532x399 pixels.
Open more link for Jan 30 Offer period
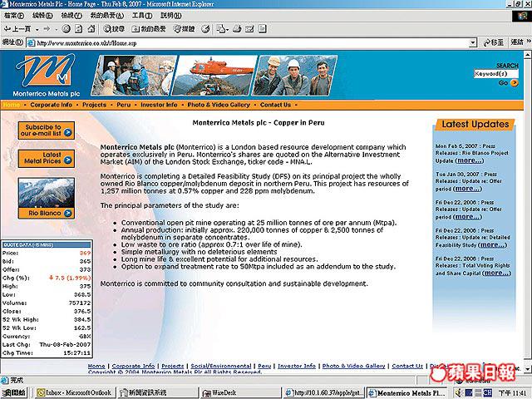pos(467,189)
